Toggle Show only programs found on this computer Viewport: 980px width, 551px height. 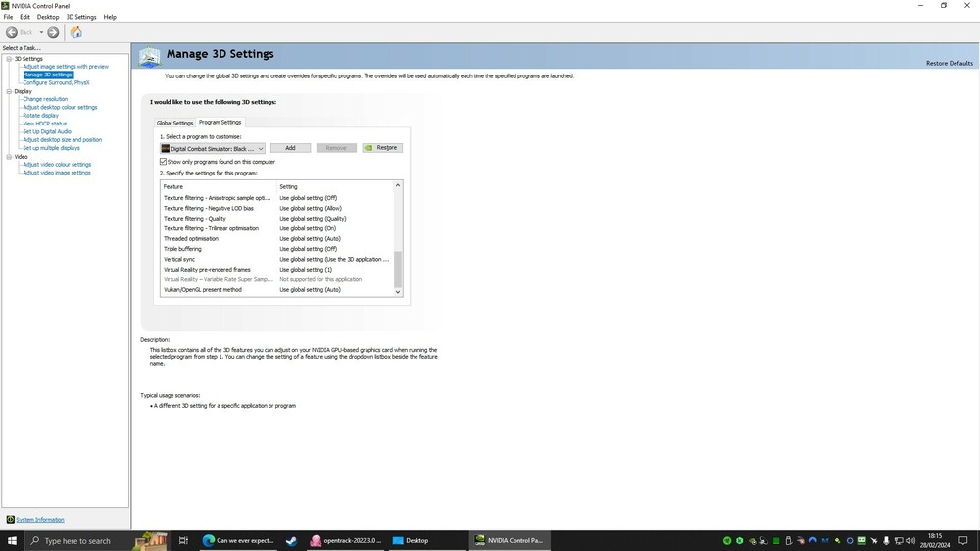click(163, 162)
